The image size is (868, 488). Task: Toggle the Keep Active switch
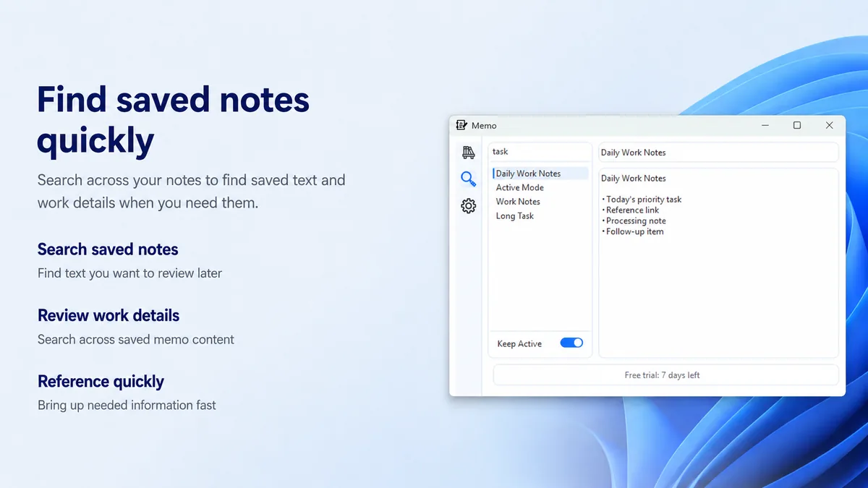[571, 343]
